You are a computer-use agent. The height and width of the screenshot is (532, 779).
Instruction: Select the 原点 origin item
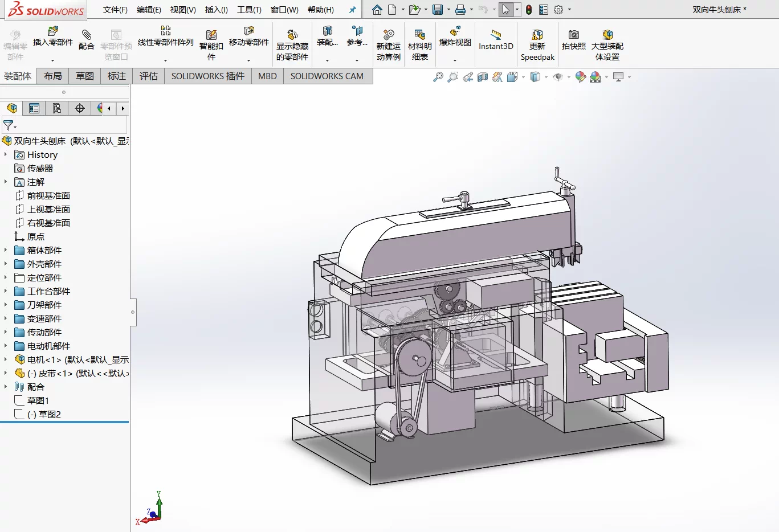[x=36, y=236]
